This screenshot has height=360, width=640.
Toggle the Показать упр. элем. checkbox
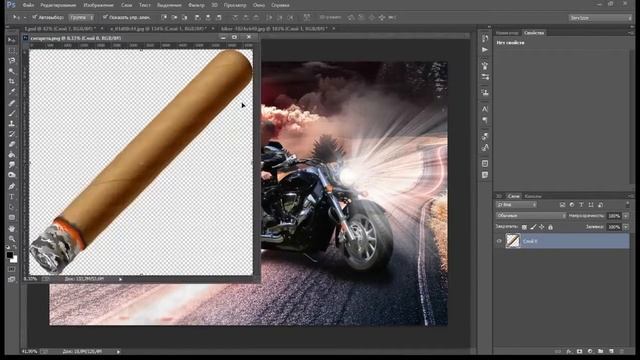[x=105, y=17]
